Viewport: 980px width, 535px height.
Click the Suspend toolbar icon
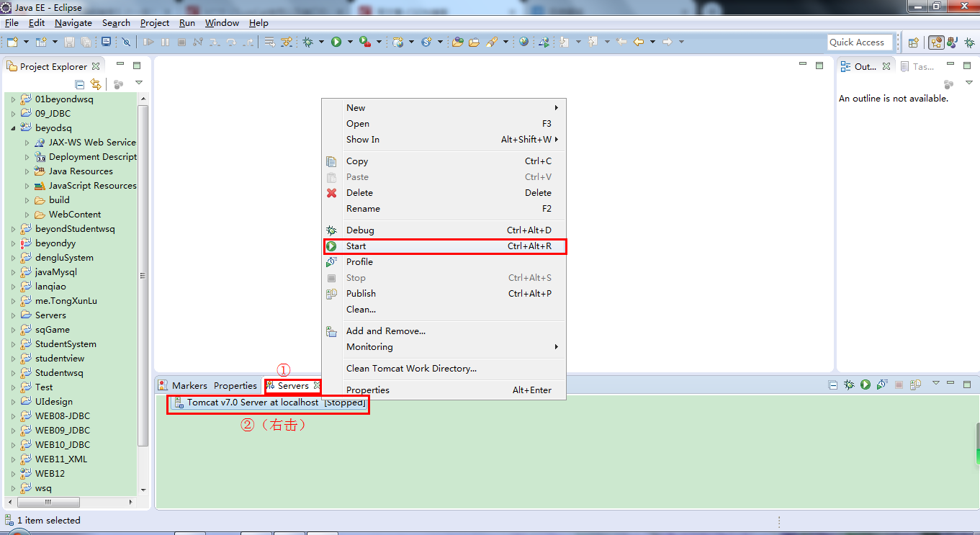point(165,42)
